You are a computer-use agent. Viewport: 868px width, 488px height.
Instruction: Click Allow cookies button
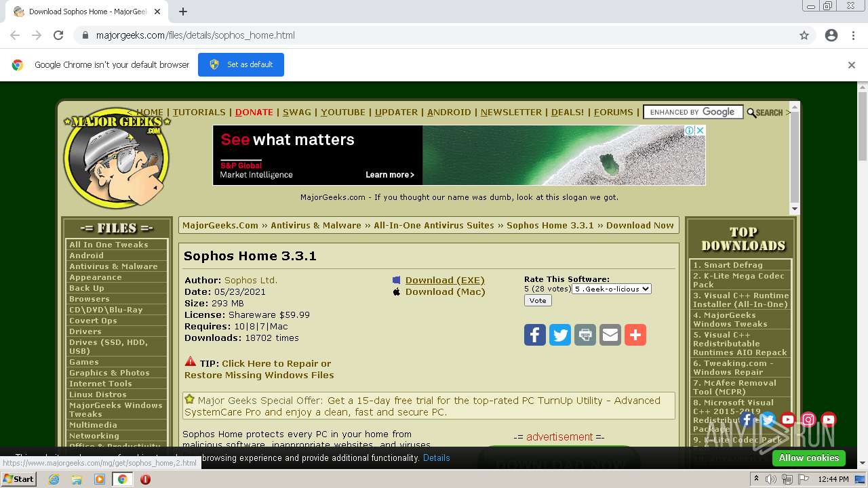point(809,457)
